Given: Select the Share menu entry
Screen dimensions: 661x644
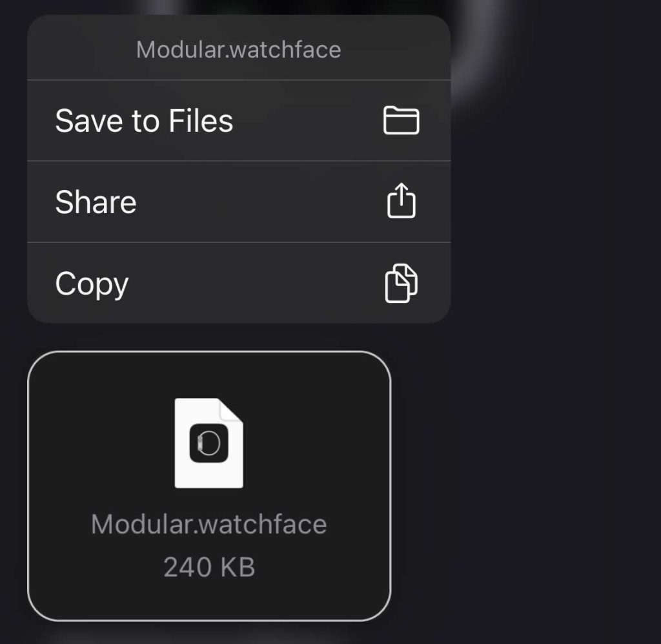Looking at the screenshot, I should [x=239, y=202].
